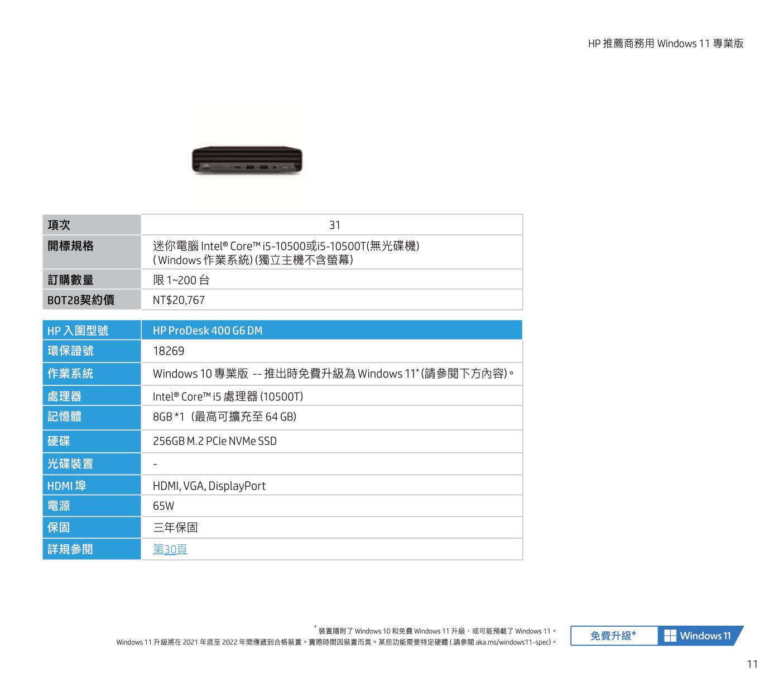This screenshot has width=784, height=692.
Task: Click the 免費升級* badge button
Action: [x=614, y=636]
